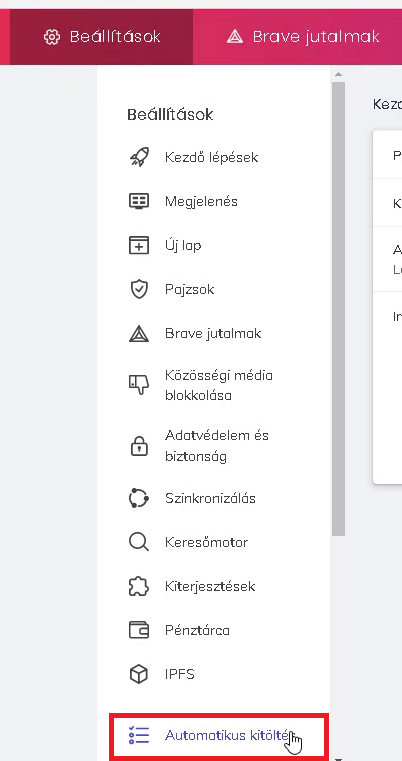Open the Beállítások tab in top bar

[x=101, y=37]
